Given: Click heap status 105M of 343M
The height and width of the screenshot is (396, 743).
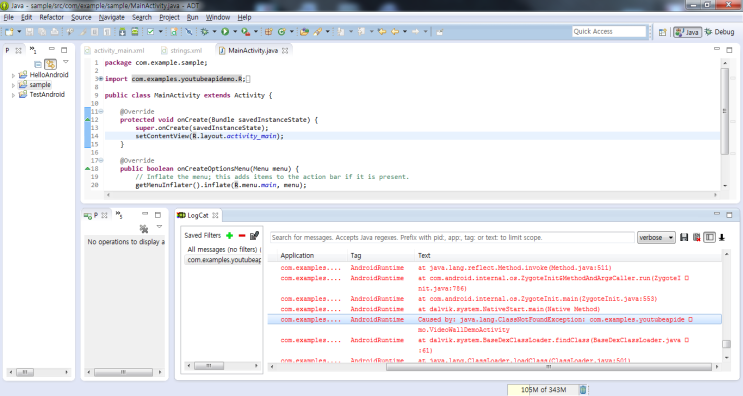Looking at the screenshot, I should 543,390.
